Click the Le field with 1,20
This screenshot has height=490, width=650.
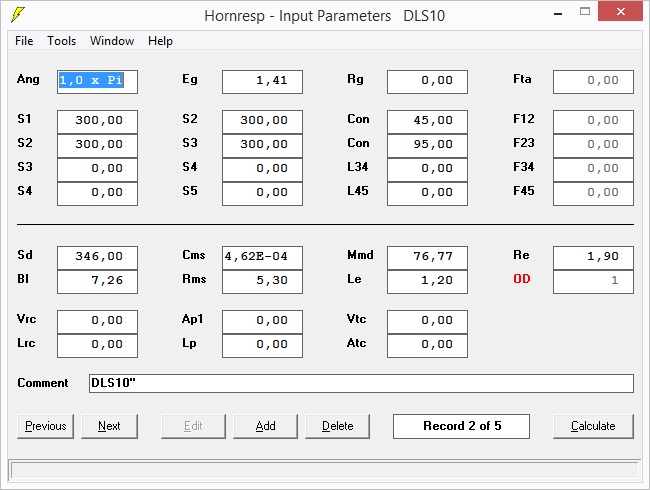pyautogui.click(x=427, y=282)
